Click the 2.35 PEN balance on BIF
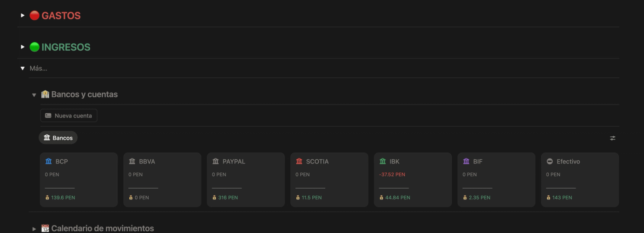The width and height of the screenshot is (644, 233). tap(480, 198)
